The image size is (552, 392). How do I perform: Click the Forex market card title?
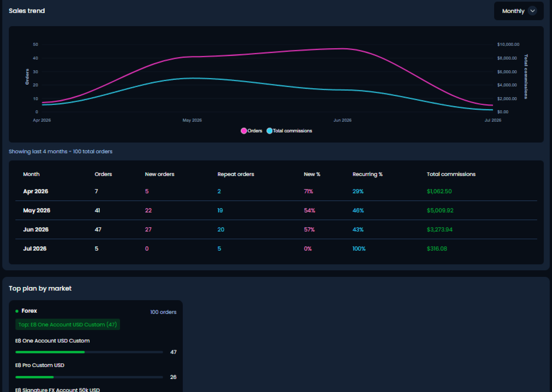pyautogui.click(x=29, y=311)
